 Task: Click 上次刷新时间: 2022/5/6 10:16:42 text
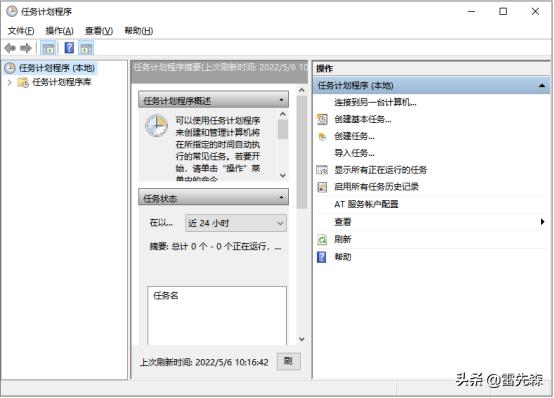pos(204,362)
